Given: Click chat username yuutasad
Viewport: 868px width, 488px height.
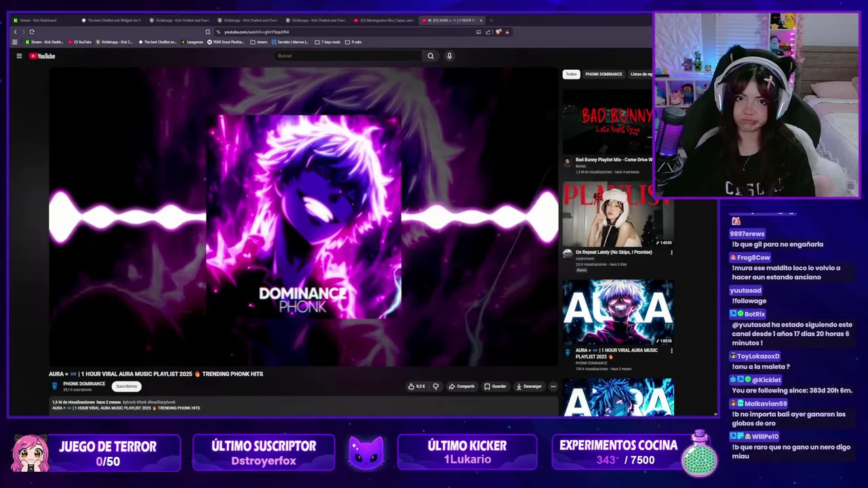Looking at the screenshot, I should coord(745,291).
